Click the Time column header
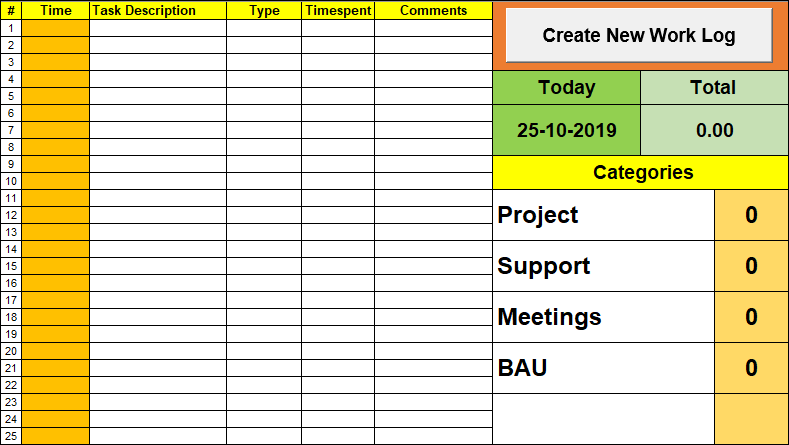 pyautogui.click(x=55, y=11)
